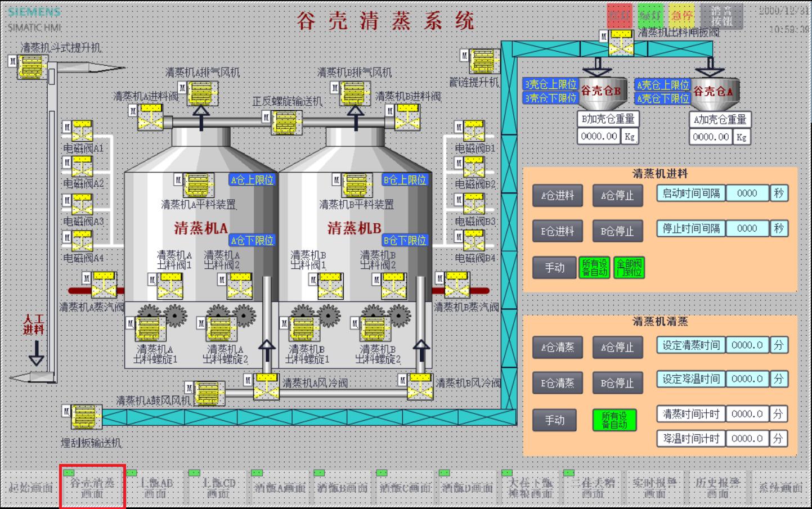Toggle 手动 mode in the 清蒸机进料 panel
This screenshot has width=812, height=509.
coord(554,268)
